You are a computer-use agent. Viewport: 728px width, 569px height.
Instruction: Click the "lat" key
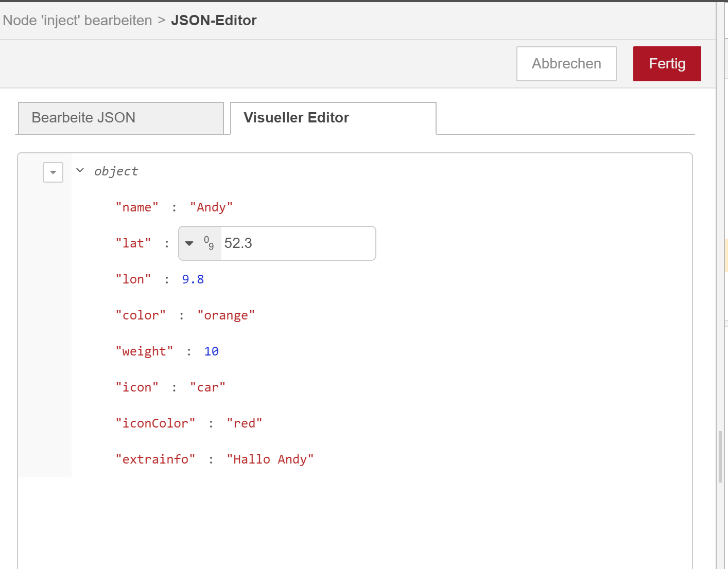pyautogui.click(x=133, y=243)
